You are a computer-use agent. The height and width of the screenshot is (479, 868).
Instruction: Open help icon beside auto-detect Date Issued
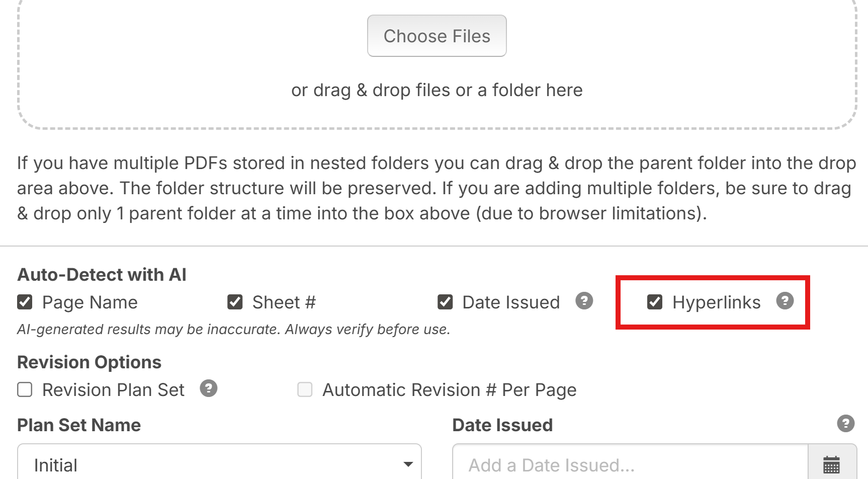[x=584, y=301]
